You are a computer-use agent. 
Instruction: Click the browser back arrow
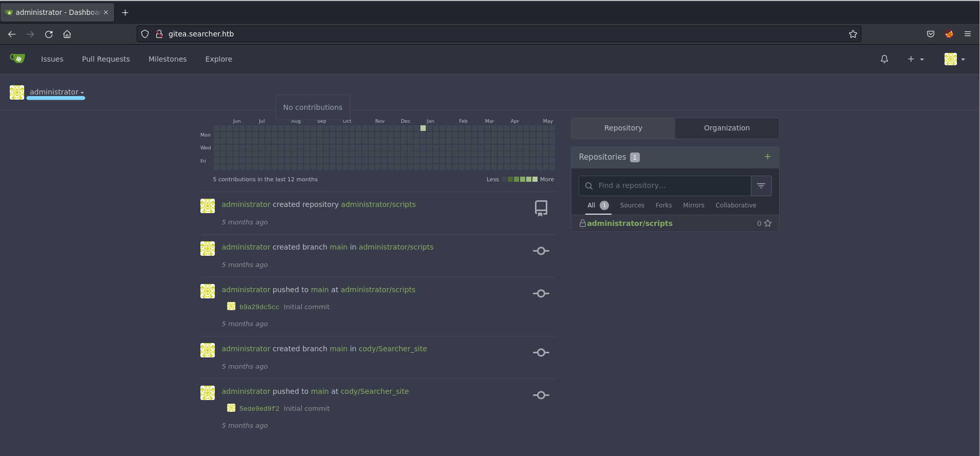12,34
